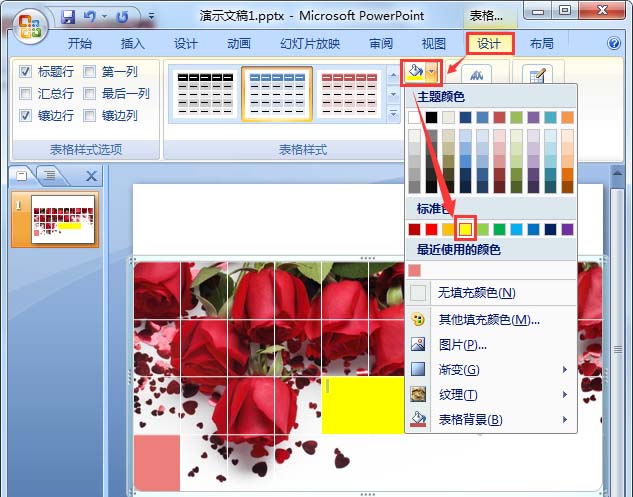
Task: Pick the orange theme color swatch
Action: coord(567,117)
